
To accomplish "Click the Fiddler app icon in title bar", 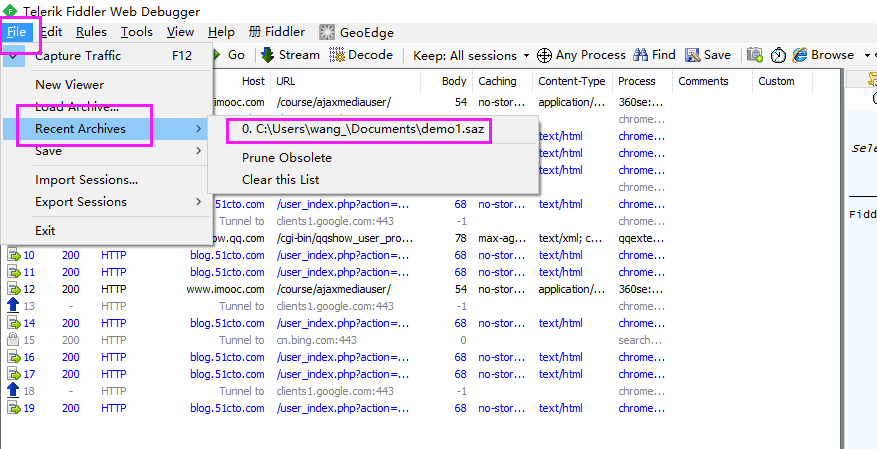I will [10, 11].
